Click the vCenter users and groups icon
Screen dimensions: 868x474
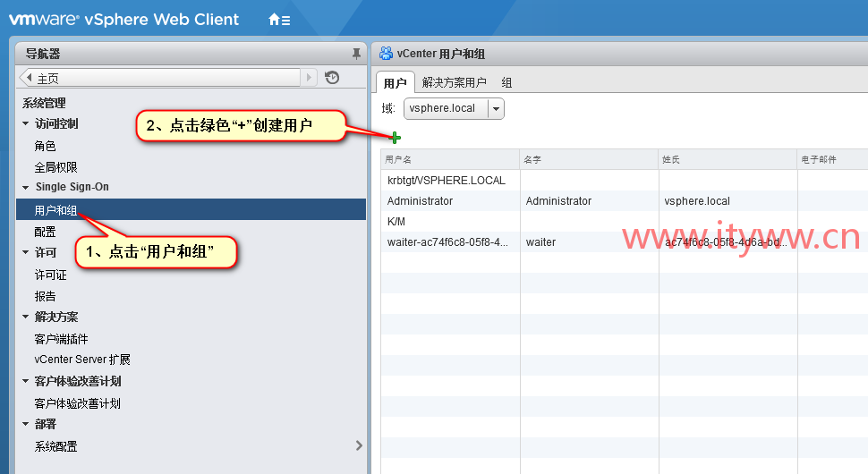(386, 53)
